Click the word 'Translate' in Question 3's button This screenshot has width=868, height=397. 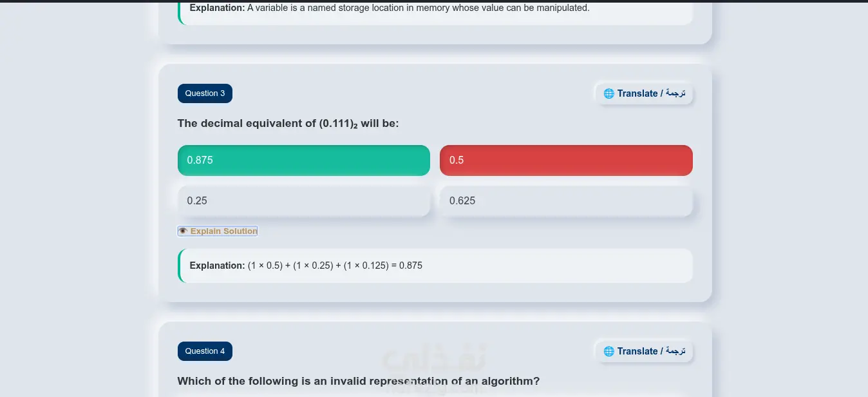pyautogui.click(x=637, y=93)
